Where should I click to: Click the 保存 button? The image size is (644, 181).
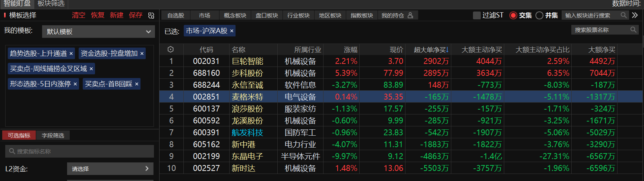tap(136, 15)
